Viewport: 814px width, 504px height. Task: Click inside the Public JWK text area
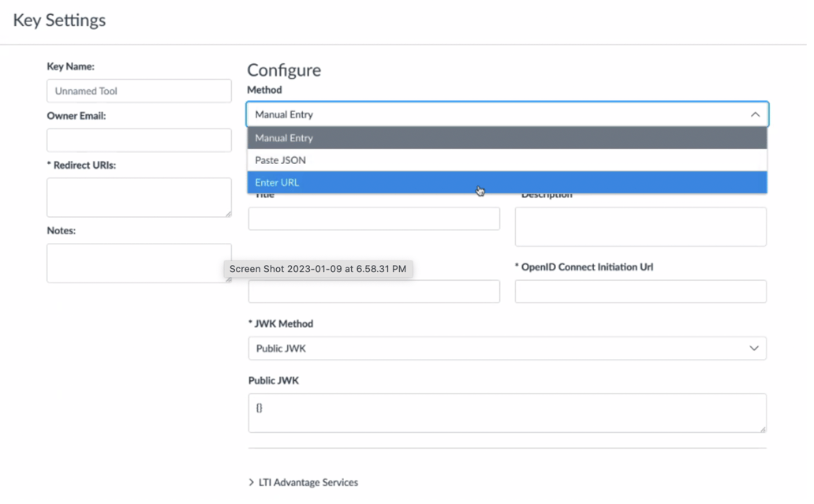point(506,413)
